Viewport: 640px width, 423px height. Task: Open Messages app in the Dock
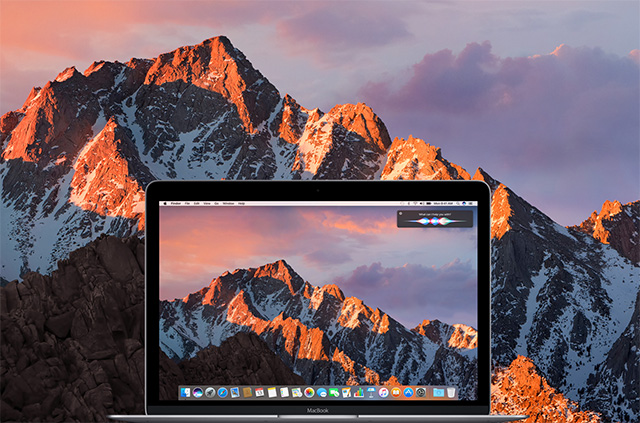pyautogui.click(x=321, y=392)
